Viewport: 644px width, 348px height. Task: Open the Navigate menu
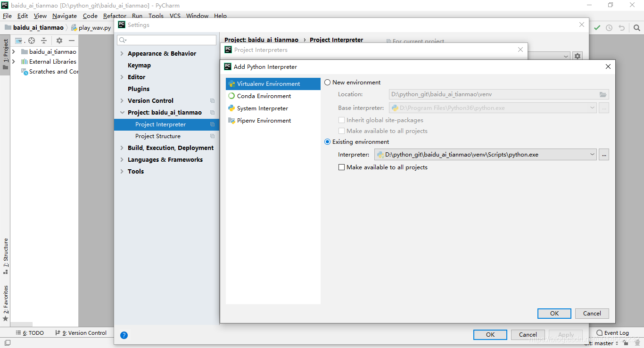(x=65, y=16)
